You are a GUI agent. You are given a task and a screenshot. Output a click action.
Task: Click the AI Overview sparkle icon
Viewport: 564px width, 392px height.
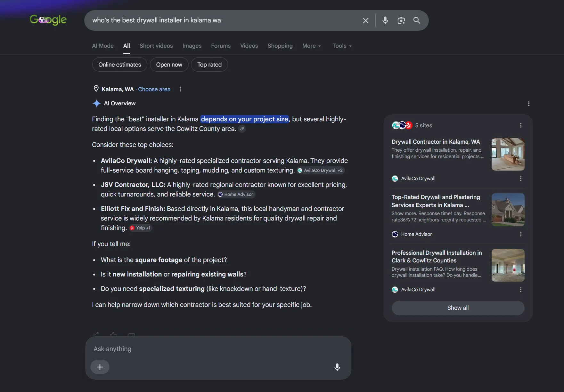[96, 103]
